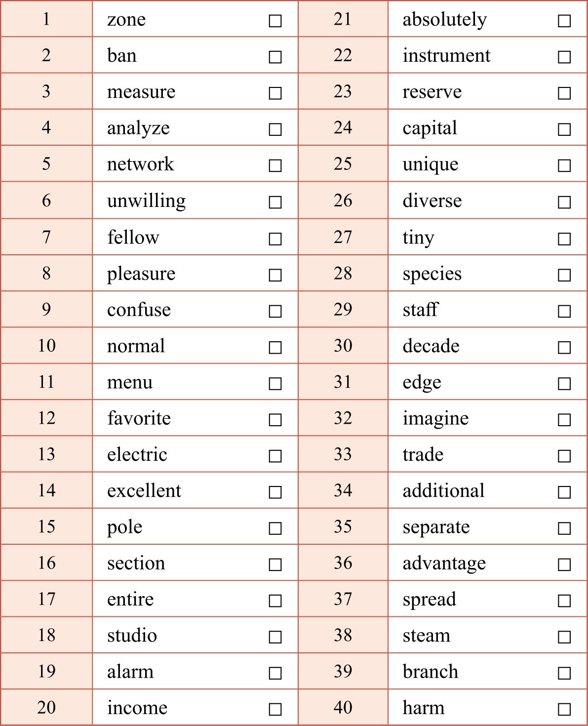Click the number 5 cell
The height and width of the screenshot is (726, 588).
coord(46,163)
